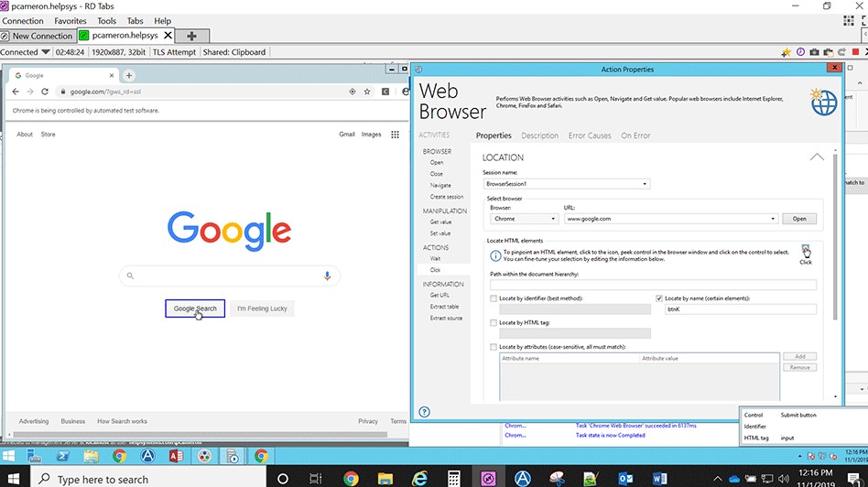Viewport: 868px width, 487px height.
Task: Open the How Search works footer link
Action: [123, 421]
